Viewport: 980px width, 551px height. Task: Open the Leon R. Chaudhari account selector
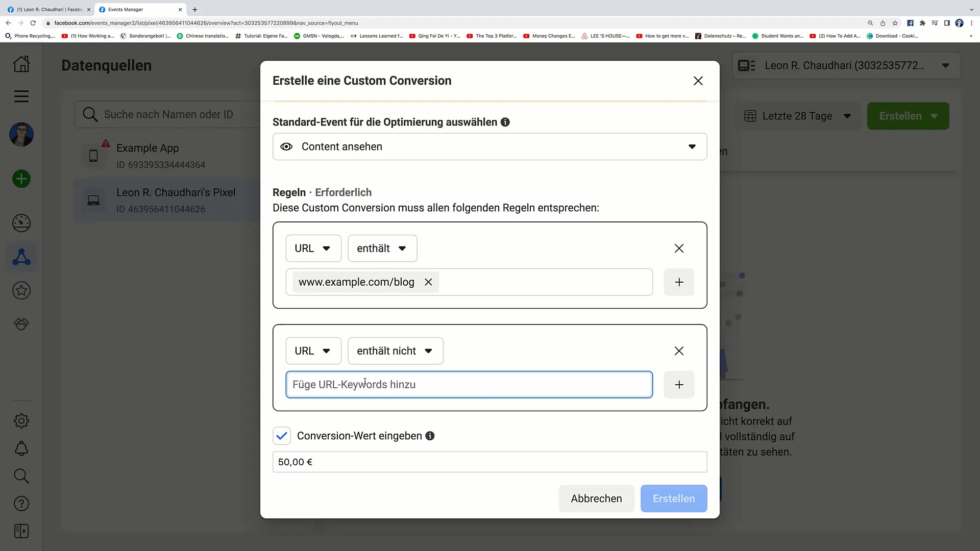(x=846, y=65)
